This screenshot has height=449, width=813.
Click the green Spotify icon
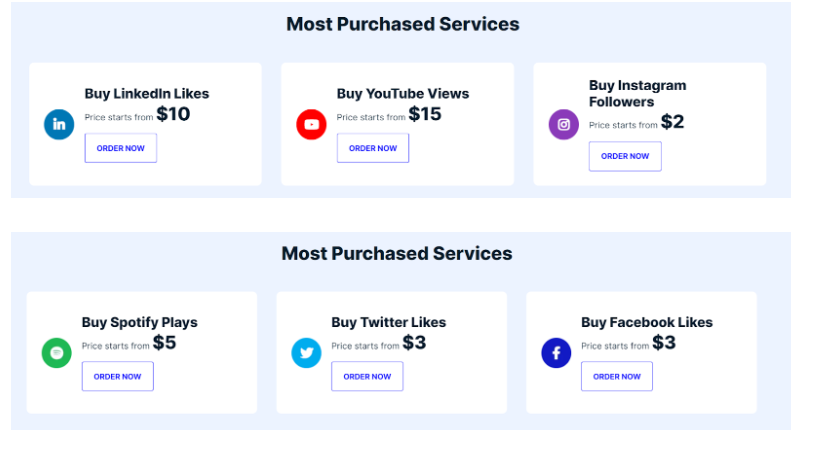click(57, 353)
